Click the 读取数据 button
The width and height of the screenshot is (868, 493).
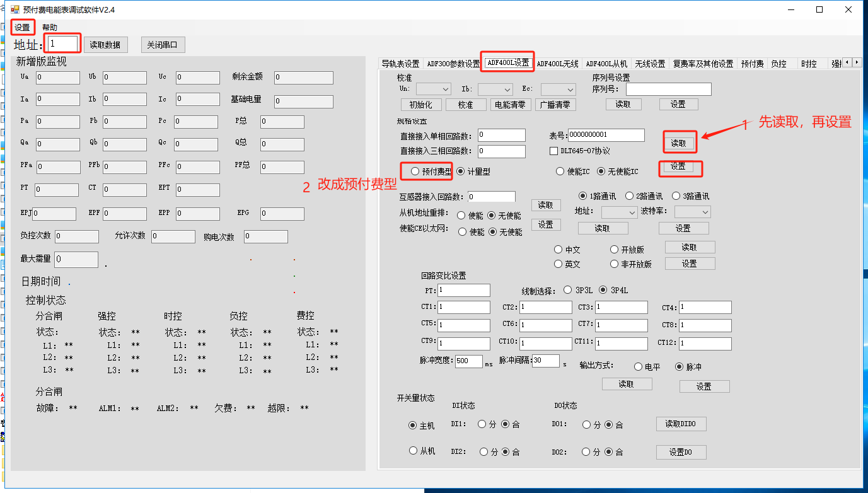107,44
